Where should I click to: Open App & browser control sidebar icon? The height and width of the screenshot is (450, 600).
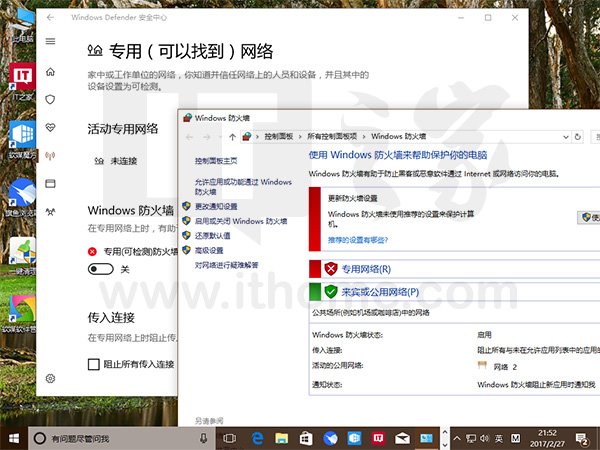[50, 184]
